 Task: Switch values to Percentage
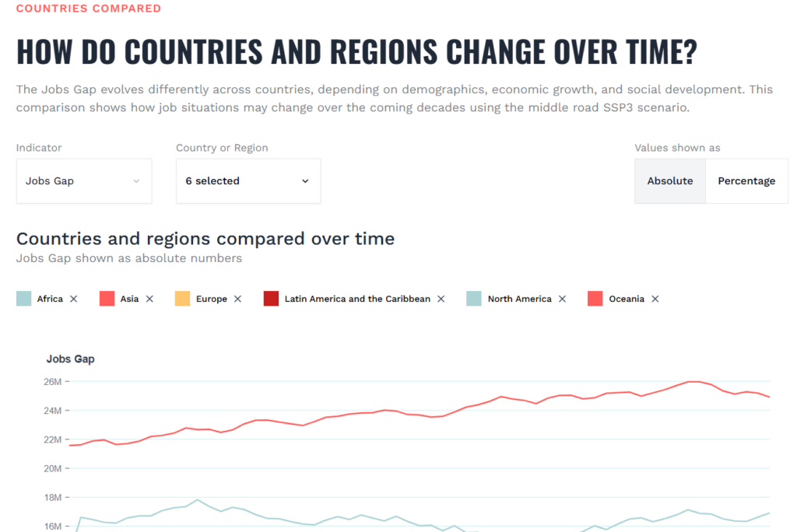click(746, 181)
